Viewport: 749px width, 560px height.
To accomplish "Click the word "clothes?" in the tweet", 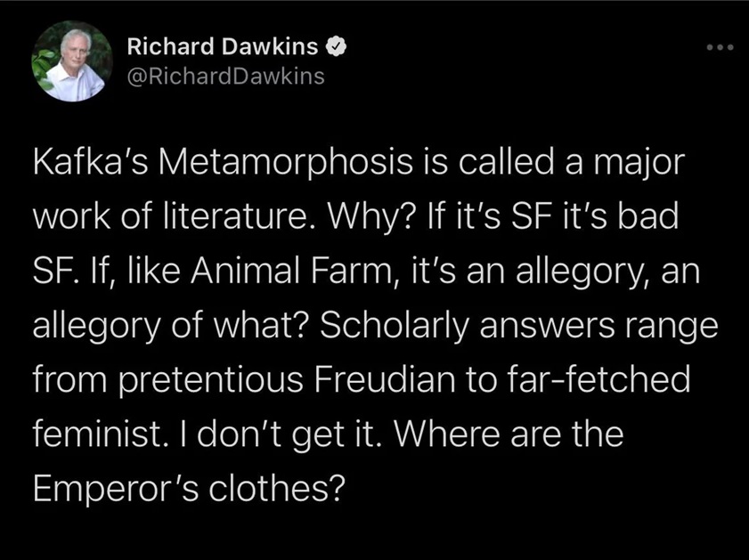I will 277,487.
